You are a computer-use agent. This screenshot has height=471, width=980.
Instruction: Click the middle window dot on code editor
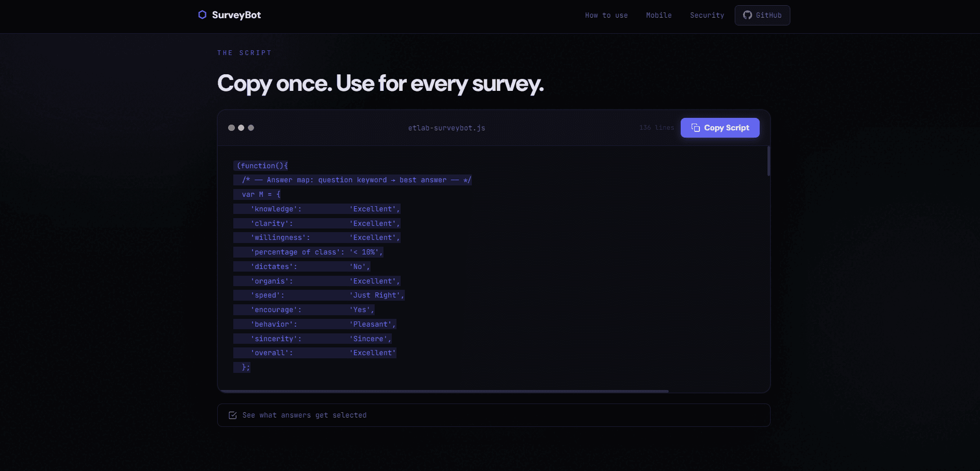[241, 127]
